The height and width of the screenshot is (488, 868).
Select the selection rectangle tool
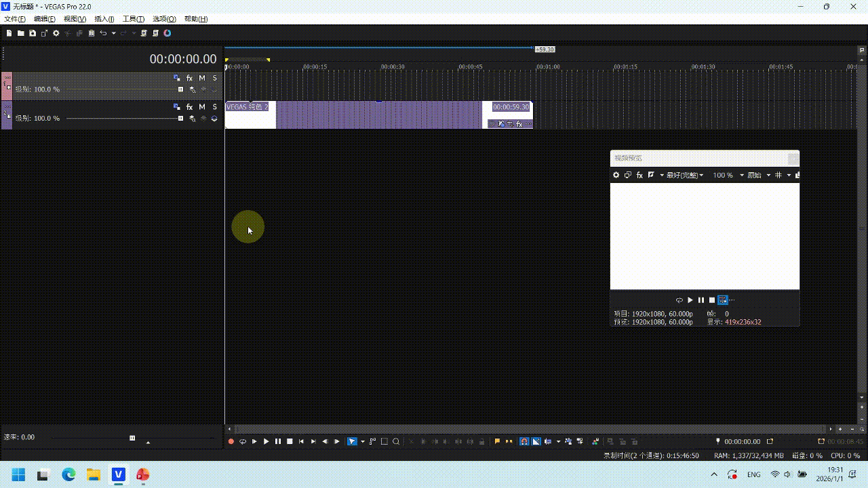click(x=384, y=442)
